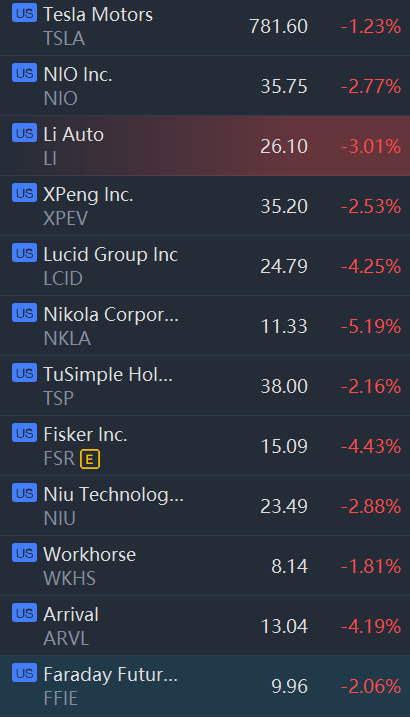Click the US badge next to Workhorse
The image size is (410, 717).
(x=24, y=553)
